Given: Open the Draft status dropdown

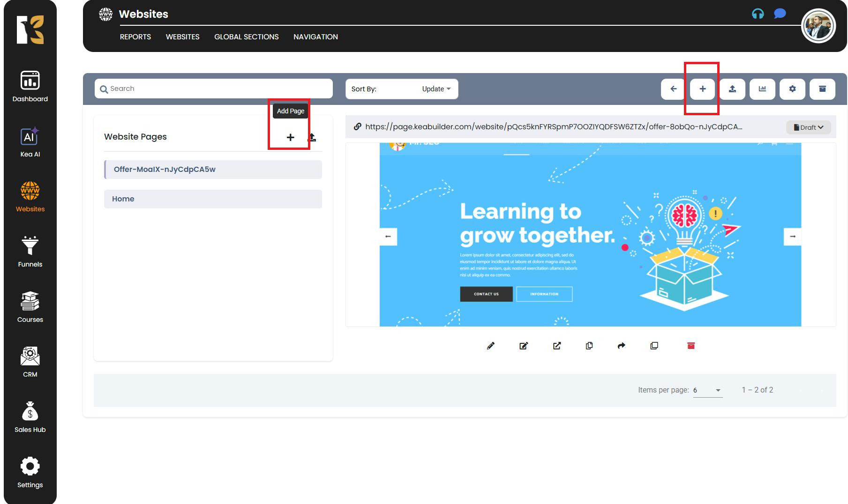Looking at the screenshot, I should 808,127.
